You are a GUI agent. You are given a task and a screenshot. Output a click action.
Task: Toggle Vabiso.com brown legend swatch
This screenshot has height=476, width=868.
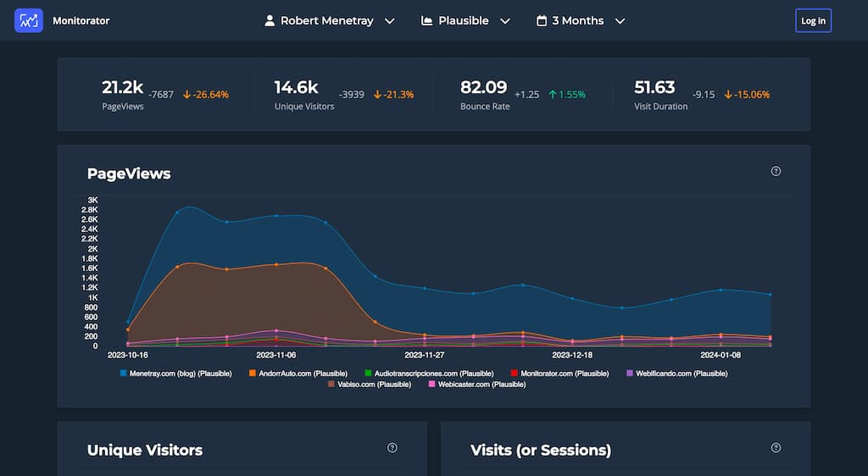click(331, 384)
